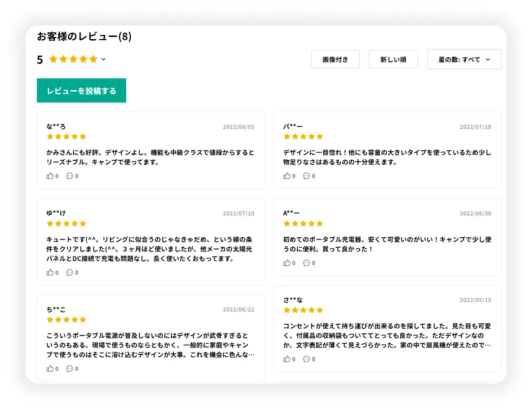The width and height of the screenshot is (532, 409).
Task: Open comments on A**ー's review
Action: click(x=307, y=263)
